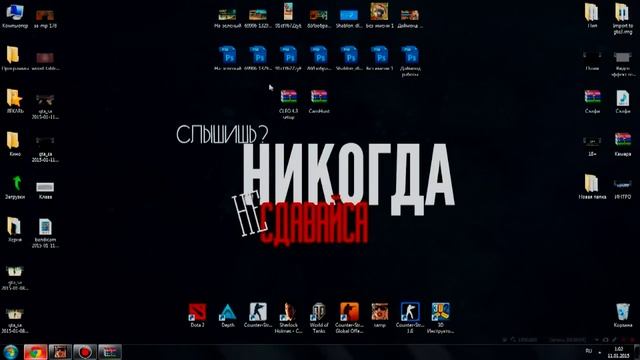Image resolution: width=640 pixels, height=360 pixels.
Task: Open the Корзина recycle bin
Action: pyautogui.click(x=623, y=315)
